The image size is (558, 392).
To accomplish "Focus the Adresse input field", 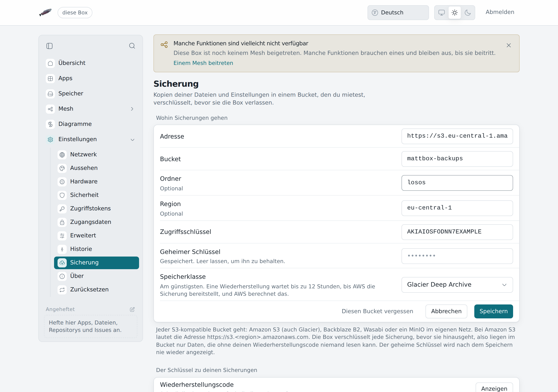I will pos(457,136).
